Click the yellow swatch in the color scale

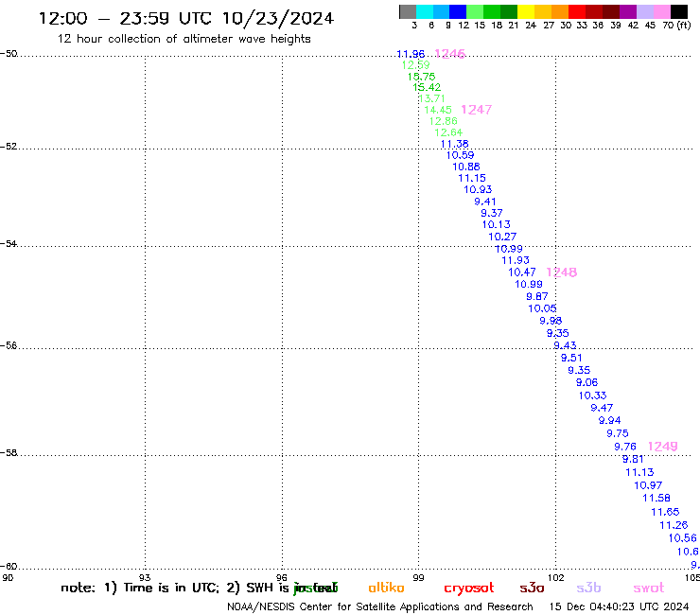(x=526, y=11)
